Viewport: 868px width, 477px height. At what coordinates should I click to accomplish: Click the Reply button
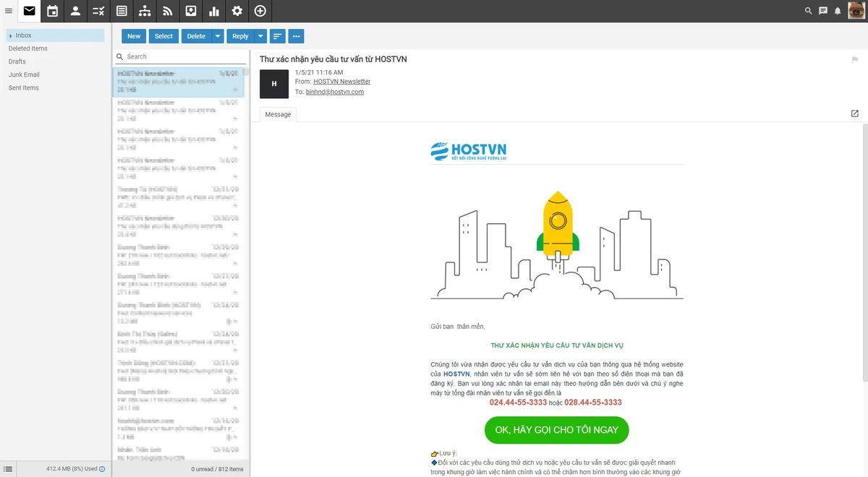[x=241, y=36]
